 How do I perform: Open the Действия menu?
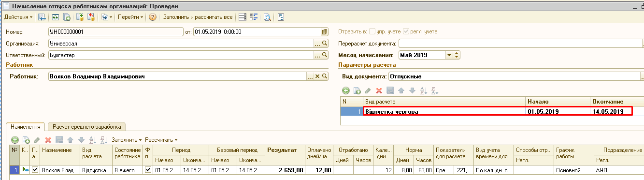(18, 17)
